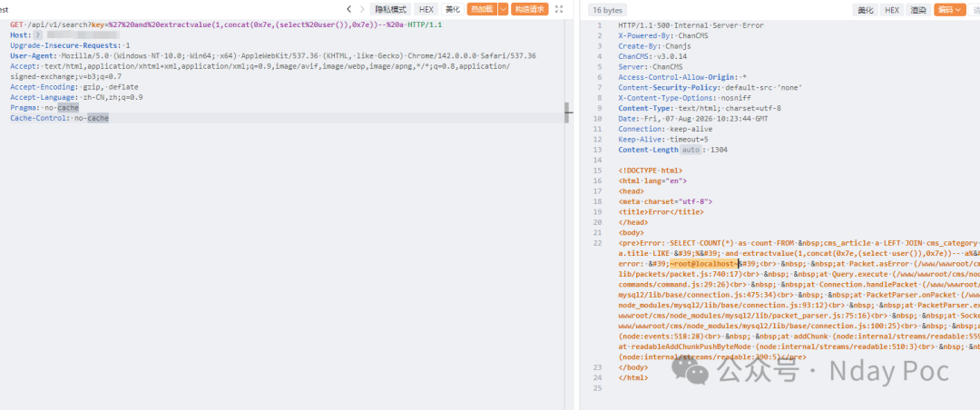Click the Server: ChanCMS response header
This screenshot has width=980, height=410.
[651, 67]
